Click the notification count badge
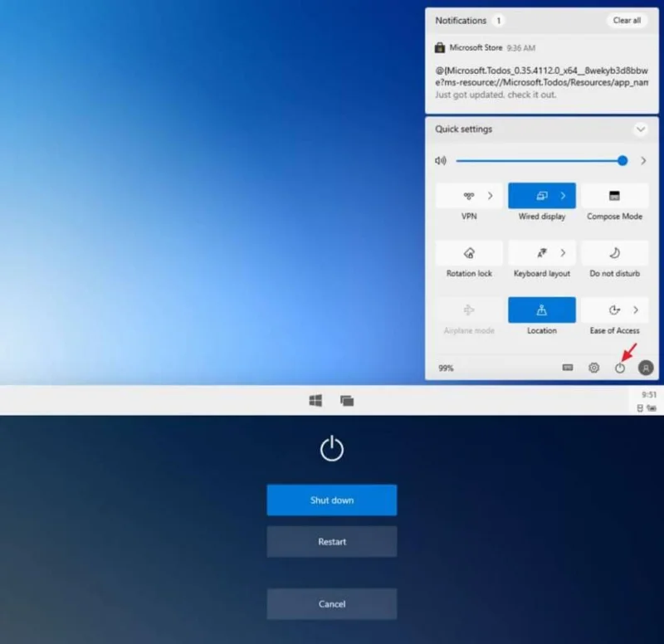The height and width of the screenshot is (644, 664). click(499, 20)
